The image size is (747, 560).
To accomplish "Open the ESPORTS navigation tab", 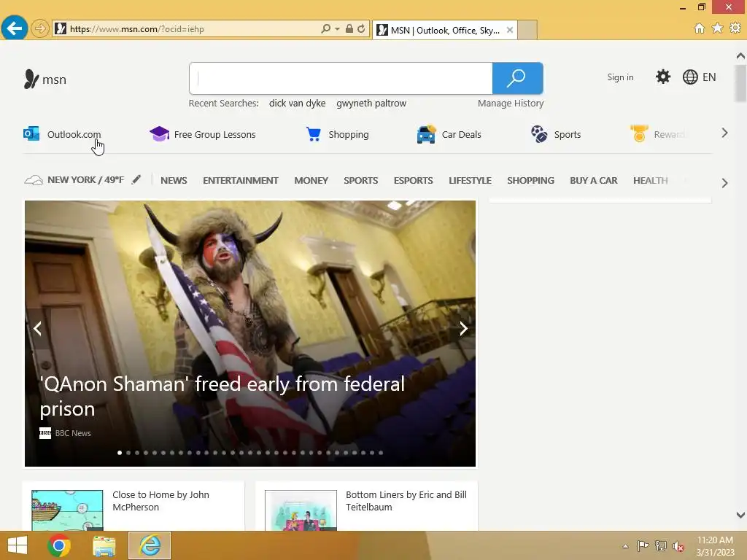I will click(413, 181).
